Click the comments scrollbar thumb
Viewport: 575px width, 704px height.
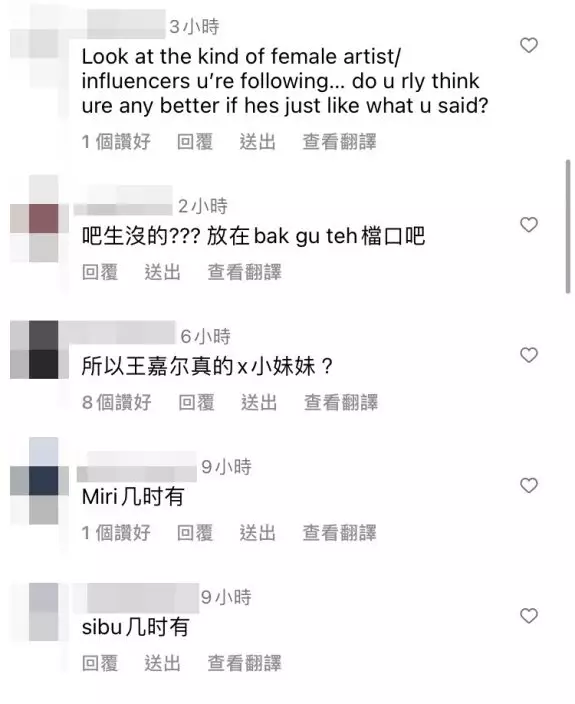pyautogui.click(x=568, y=227)
